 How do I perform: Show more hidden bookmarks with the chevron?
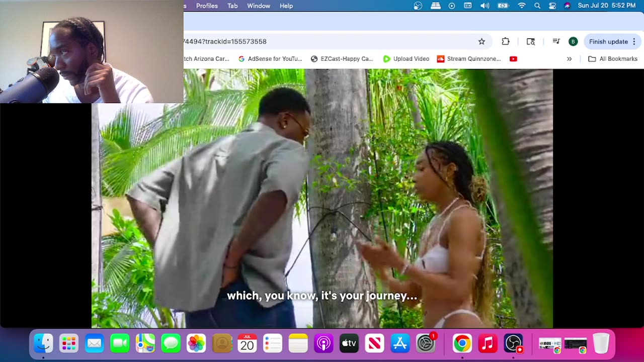point(569,59)
